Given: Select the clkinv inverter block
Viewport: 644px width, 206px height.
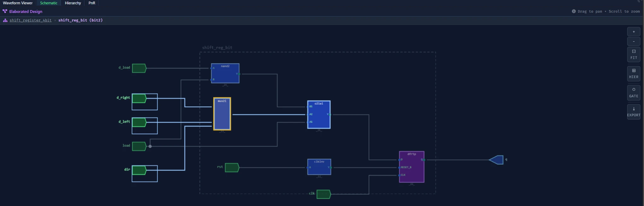Looking at the screenshot, I should point(319,167).
